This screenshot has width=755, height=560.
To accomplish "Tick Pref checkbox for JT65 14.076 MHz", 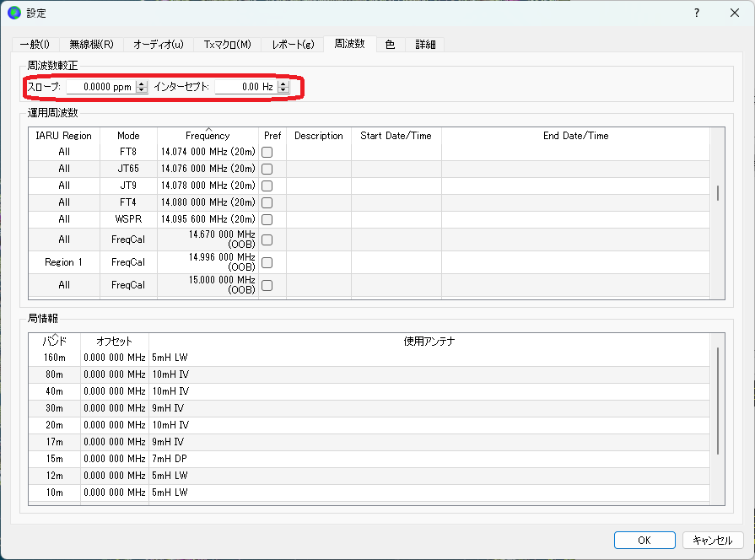I will point(267,169).
